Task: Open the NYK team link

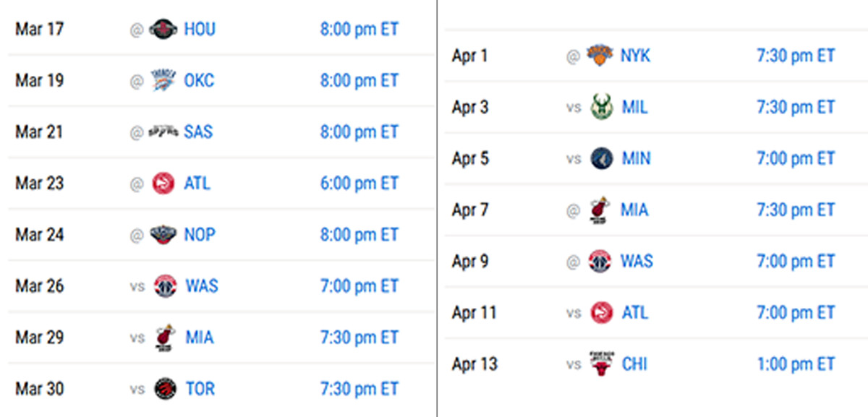Action: click(x=635, y=56)
